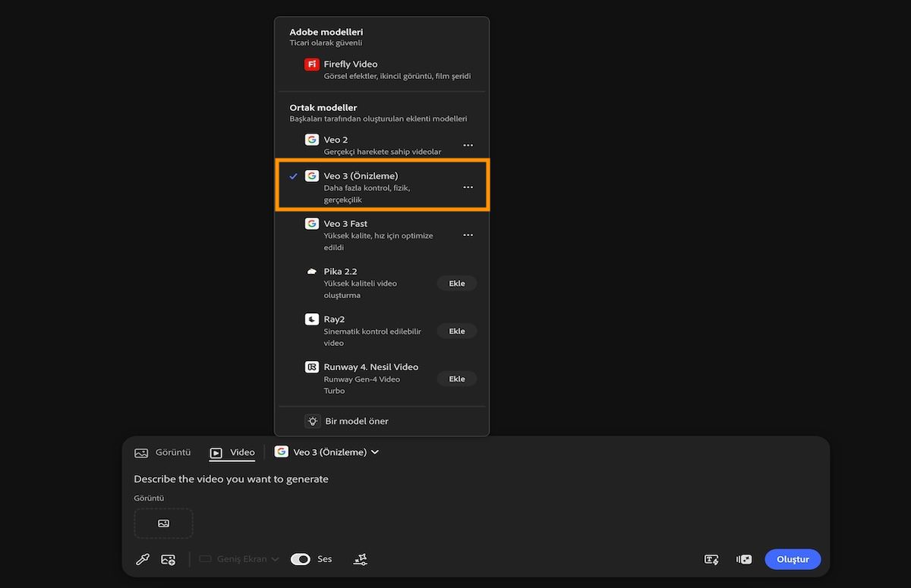This screenshot has height=588, width=911.
Task: Switch to the Görüntü tab
Action: pyautogui.click(x=163, y=452)
